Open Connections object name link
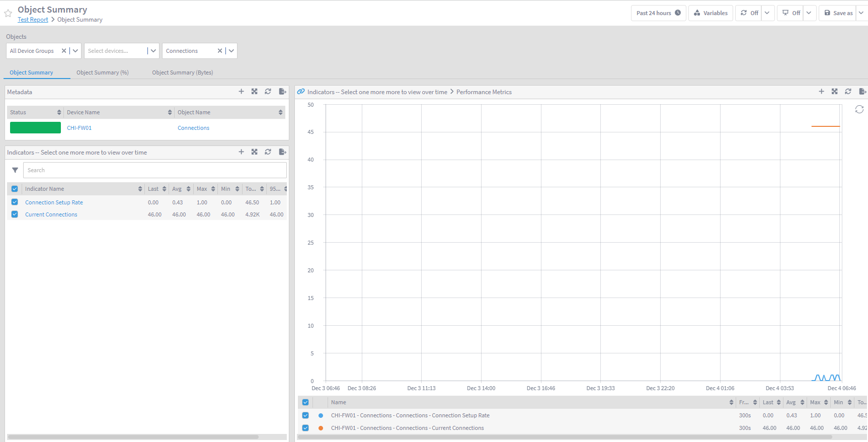This screenshot has height=442, width=868. click(x=193, y=128)
